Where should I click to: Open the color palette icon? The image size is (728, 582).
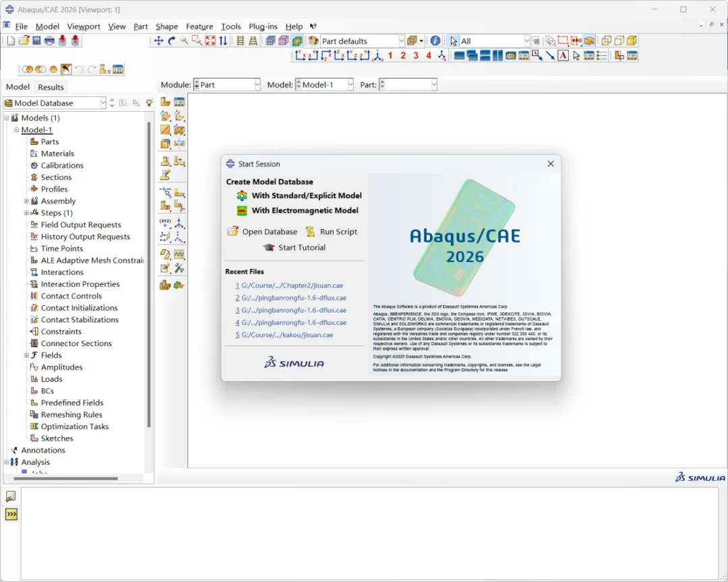coord(313,41)
